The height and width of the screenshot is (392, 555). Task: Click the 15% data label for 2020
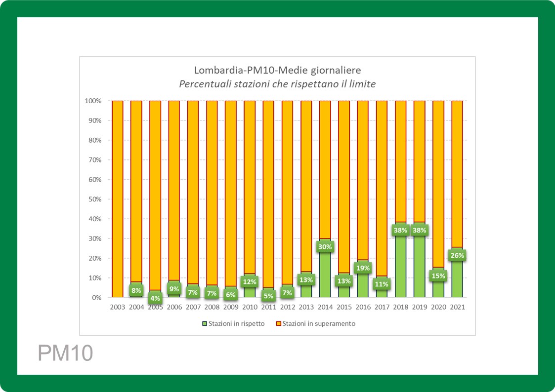pyautogui.click(x=438, y=276)
